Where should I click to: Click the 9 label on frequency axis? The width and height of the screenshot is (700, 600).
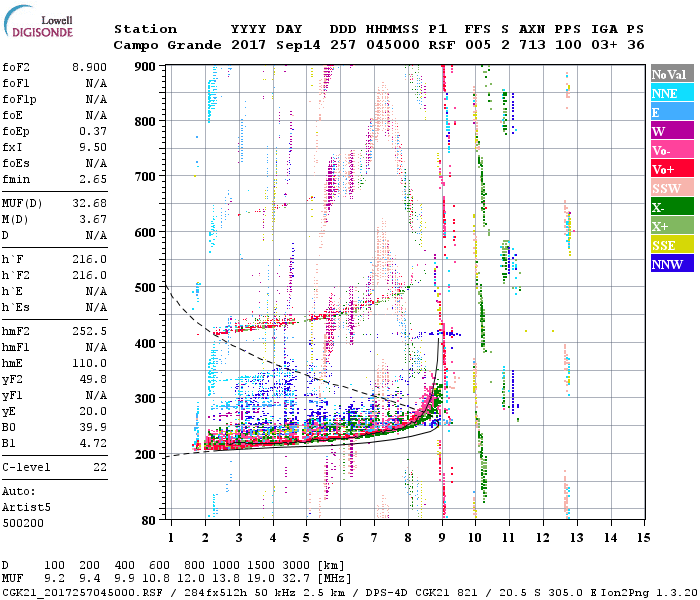[x=442, y=538]
